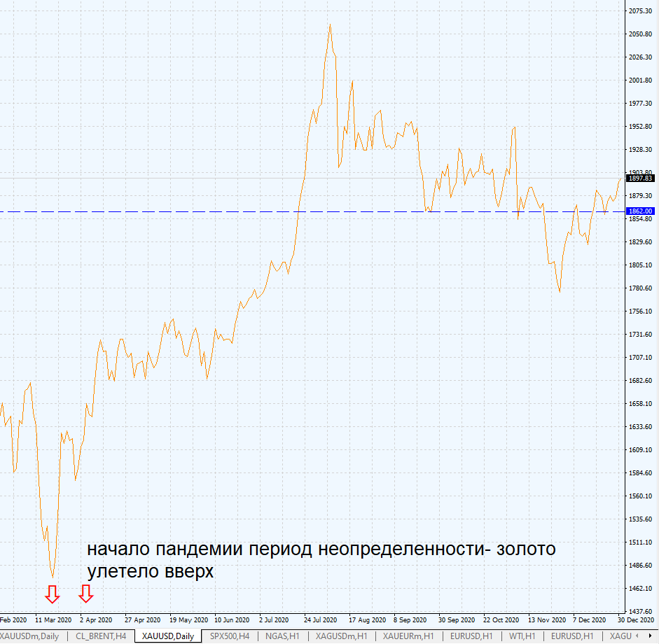Screen dimensions: 659x644
Task: Click the 11 Mar 2020 axis label
Action: pos(52,619)
